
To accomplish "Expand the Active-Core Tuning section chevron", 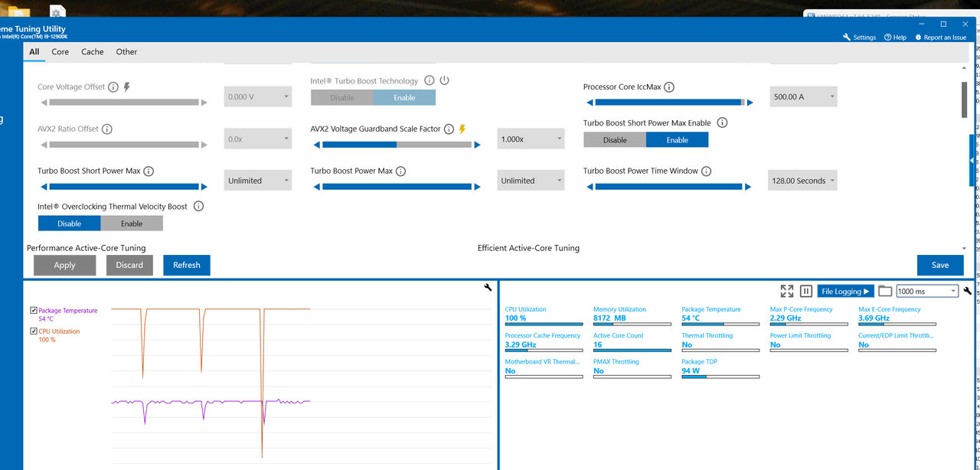I will click(964, 249).
